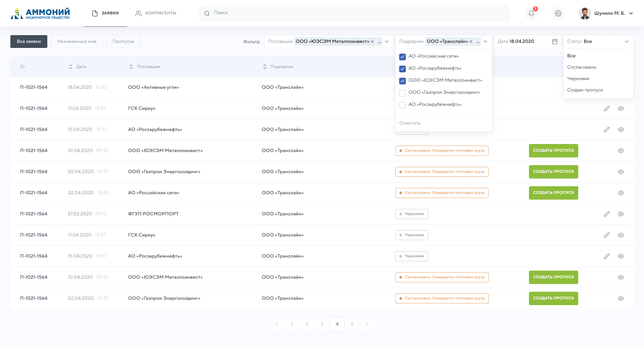
Task: Click Очистить to clear contractor selection
Action: tap(410, 123)
